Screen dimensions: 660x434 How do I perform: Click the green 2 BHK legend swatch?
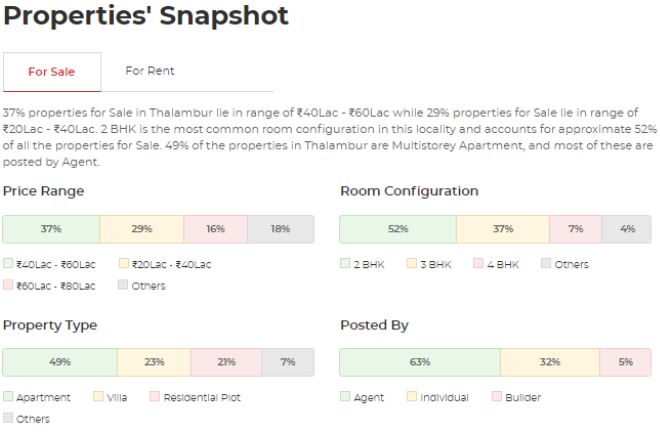tap(345, 264)
